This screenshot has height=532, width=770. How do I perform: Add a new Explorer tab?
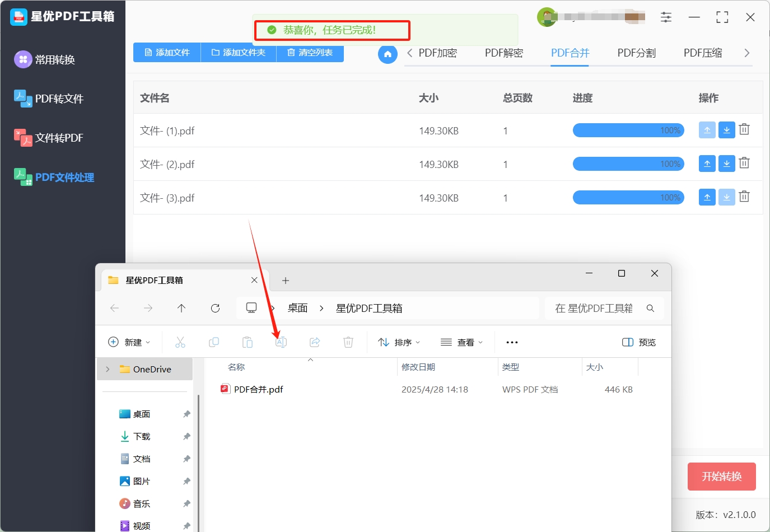(x=286, y=280)
